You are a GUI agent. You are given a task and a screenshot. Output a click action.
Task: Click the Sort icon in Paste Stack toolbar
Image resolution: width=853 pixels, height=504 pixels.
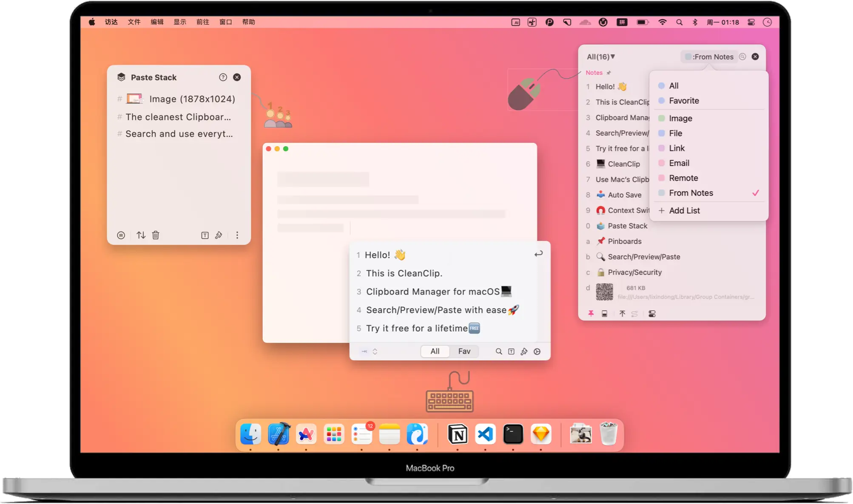tap(140, 235)
